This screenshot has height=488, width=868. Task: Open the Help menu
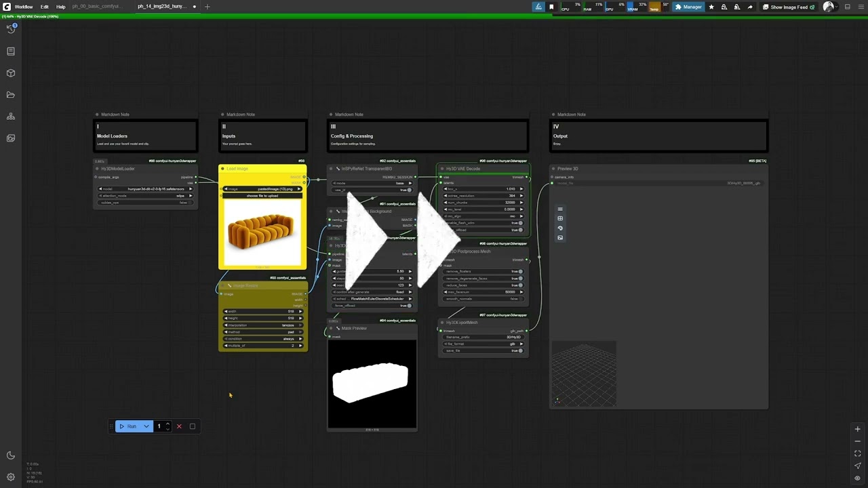pos(61,7)
